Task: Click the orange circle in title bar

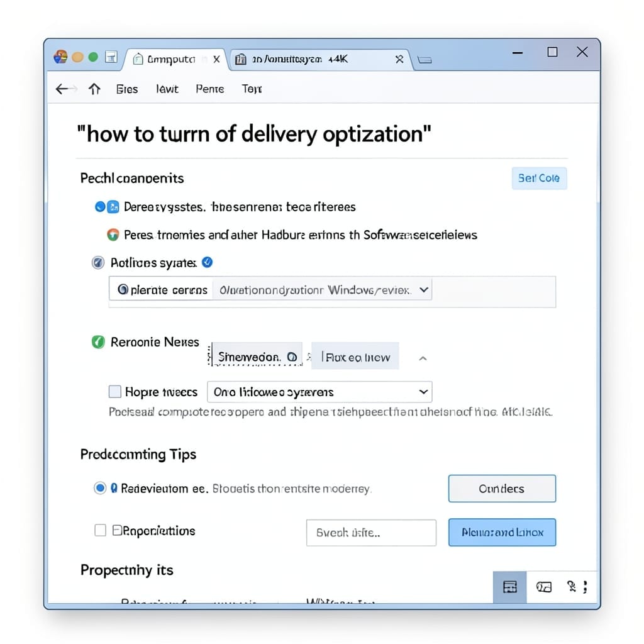Action: (x=77, y=57)
